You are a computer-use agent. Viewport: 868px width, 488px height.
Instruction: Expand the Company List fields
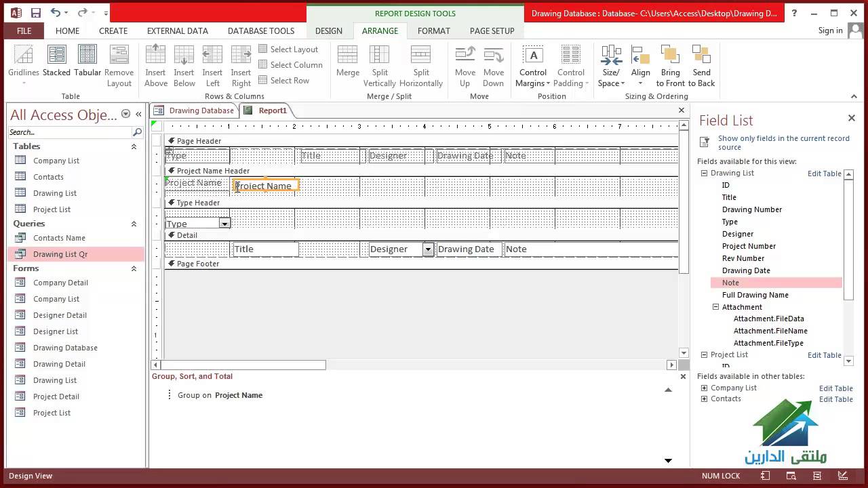(704, 388)
